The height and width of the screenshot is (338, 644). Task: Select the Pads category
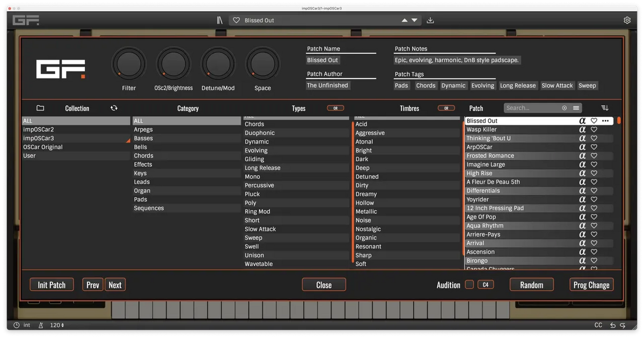click(x=141, y=199)
